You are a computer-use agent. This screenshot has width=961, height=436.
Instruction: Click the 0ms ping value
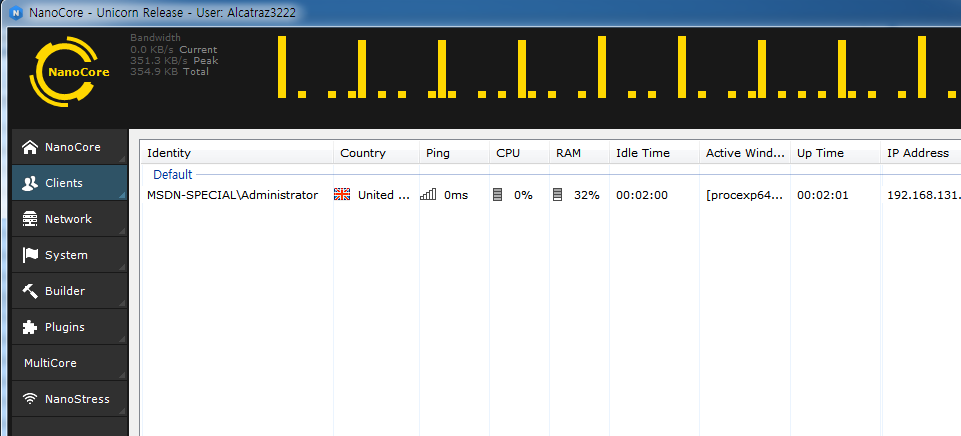pyautogui.click(x=456, y=195)
